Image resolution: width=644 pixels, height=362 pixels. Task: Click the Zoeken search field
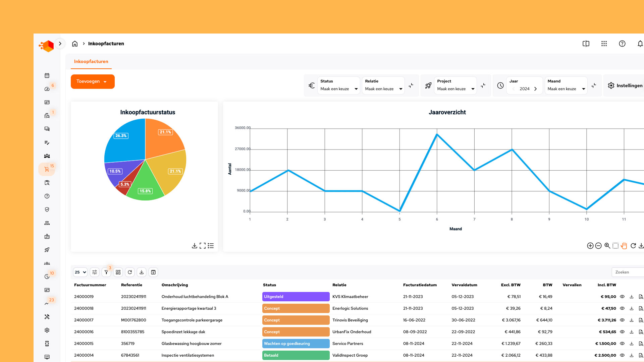(628, 272)
